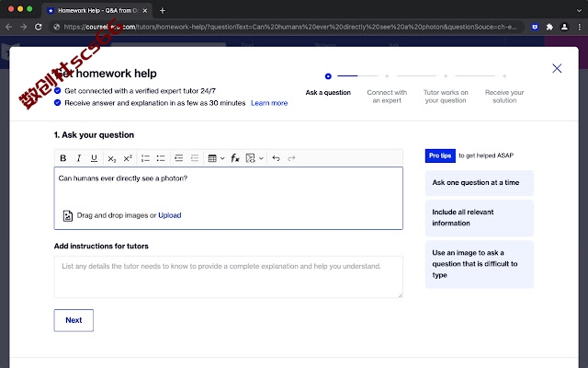Screen dimensions: 588x368
Task: Focus the question text editor
Action: coord(229,198)
